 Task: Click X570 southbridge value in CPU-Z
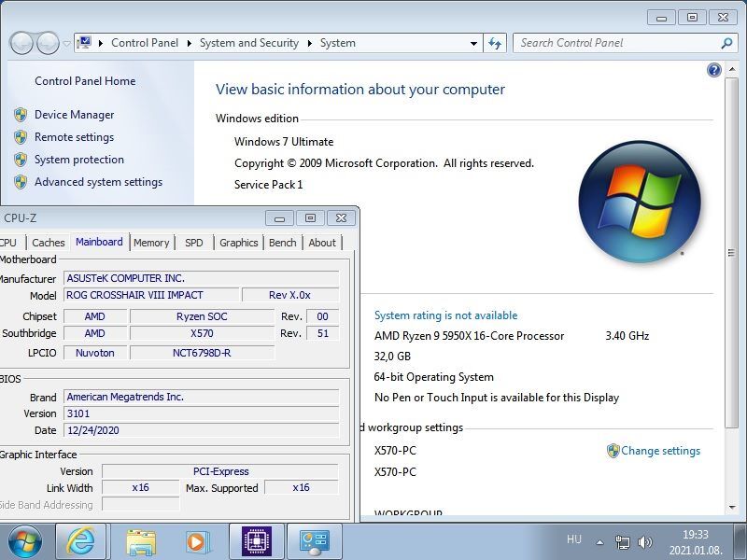(202, 333)
